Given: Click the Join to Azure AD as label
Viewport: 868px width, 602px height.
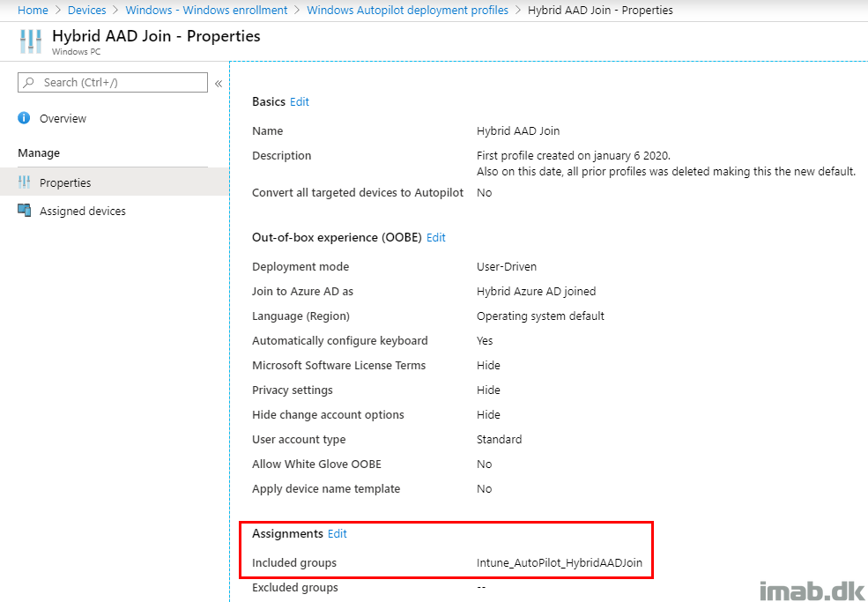Looking at the screenshot, I should pos(303,292).
